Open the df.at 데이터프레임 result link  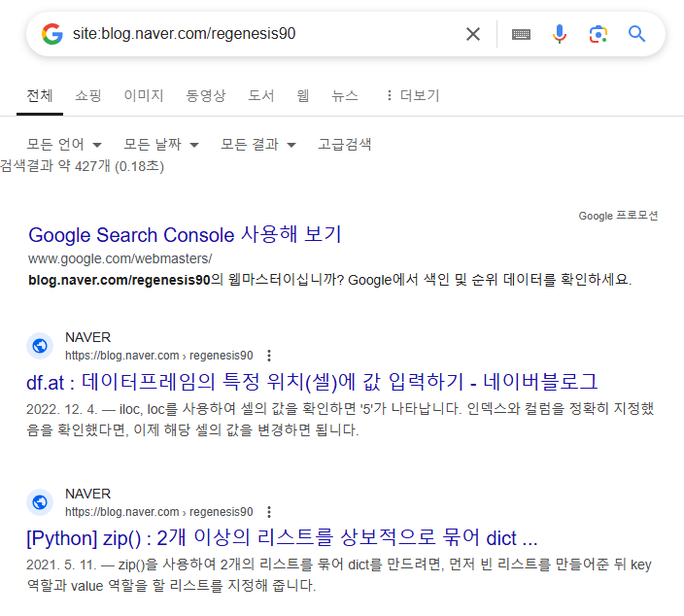[x=312, y=382]
